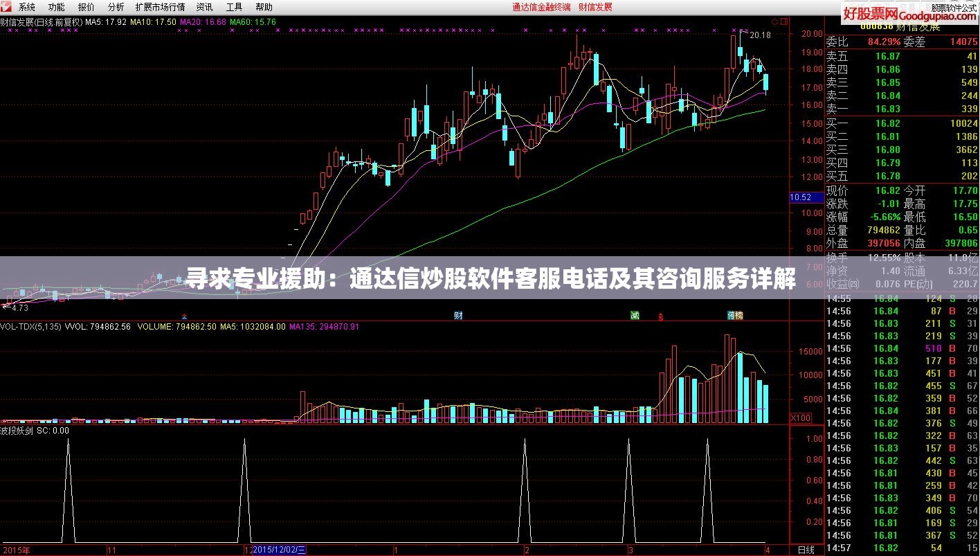Click the 卖四 price 16.86
Screen dimensions: 980x556
(x=887, y=70)
